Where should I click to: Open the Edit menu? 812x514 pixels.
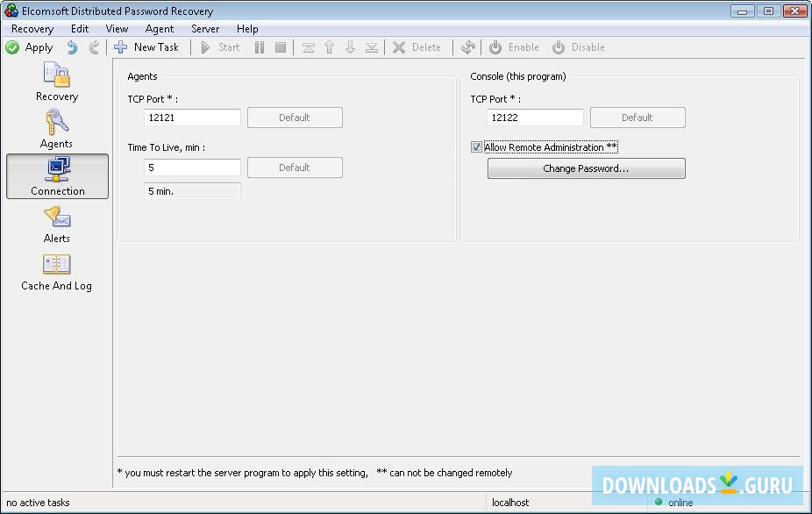80,29
